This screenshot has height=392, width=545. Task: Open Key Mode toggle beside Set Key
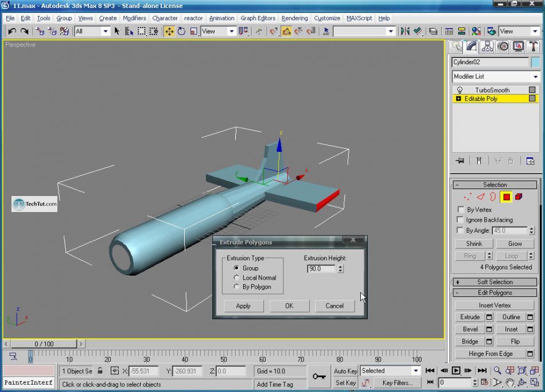pyautogui.click(x=365, y=383)
